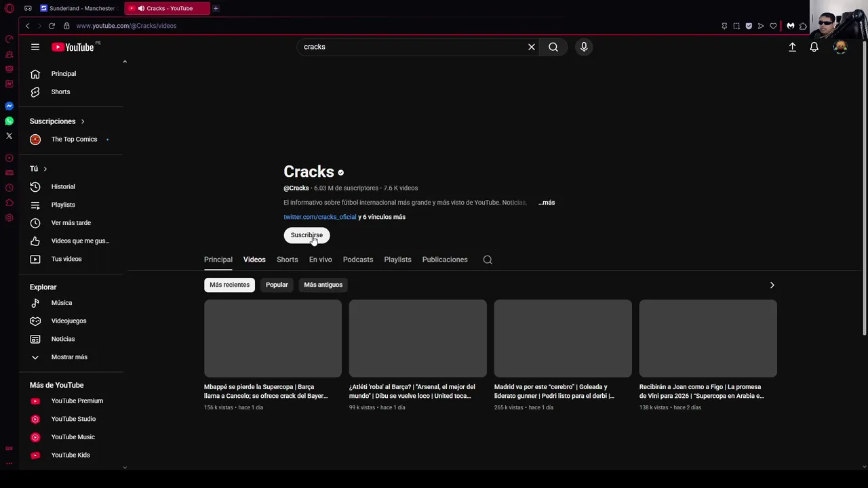Open X (Twitter) in the Opera sidebar

click(x=9, y=136)
